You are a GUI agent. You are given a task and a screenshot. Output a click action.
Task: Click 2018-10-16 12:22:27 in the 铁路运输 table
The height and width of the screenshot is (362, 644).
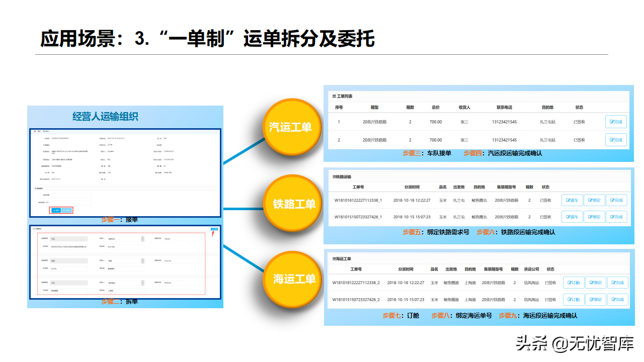click(412, 200)
